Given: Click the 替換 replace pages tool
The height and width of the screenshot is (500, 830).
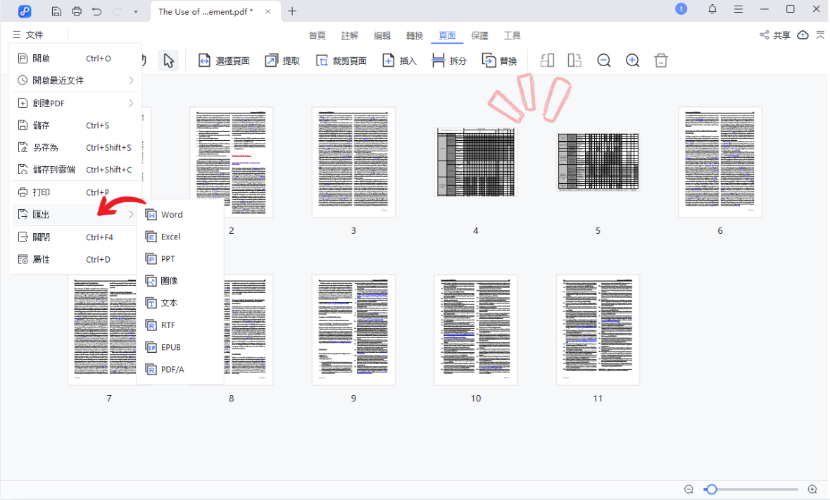Looking at the screenshot, I should point(499,61).
